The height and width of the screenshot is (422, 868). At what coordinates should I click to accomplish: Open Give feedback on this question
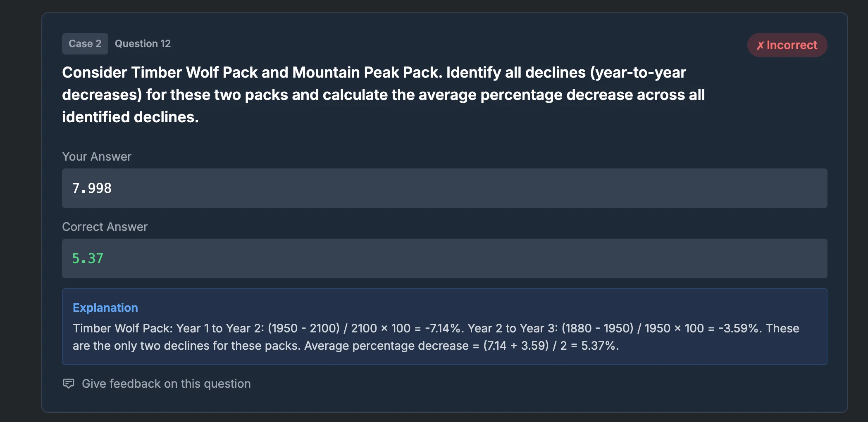pyautogui.click(x=166, y=383)
